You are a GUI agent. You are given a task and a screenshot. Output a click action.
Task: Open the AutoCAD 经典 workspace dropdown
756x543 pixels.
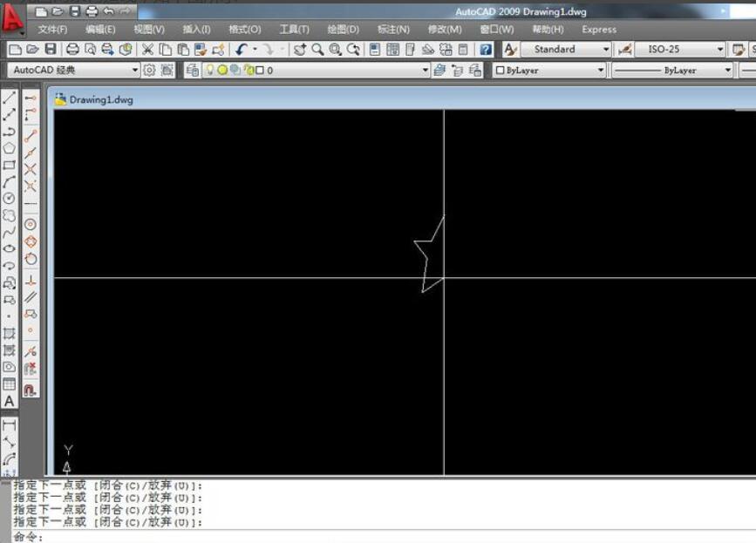[136, 71]
